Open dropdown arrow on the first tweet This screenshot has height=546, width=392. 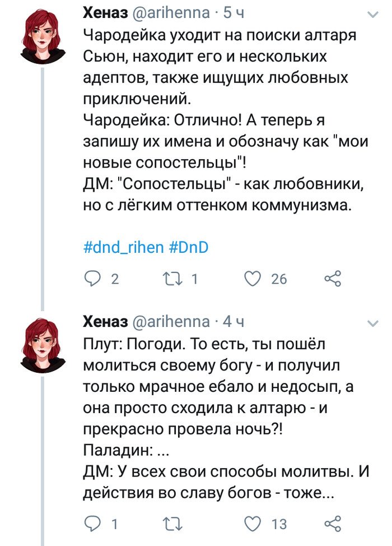(372, 13)
